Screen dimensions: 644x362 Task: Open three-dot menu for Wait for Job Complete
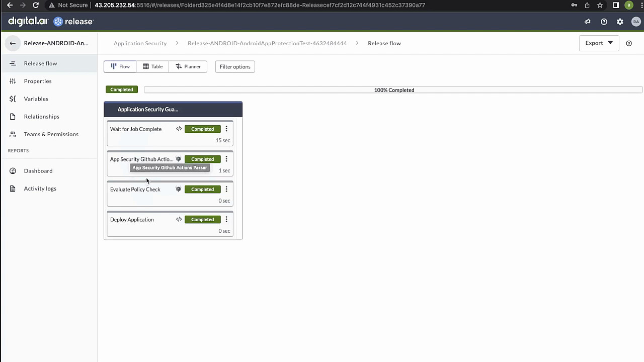(226, 129)
